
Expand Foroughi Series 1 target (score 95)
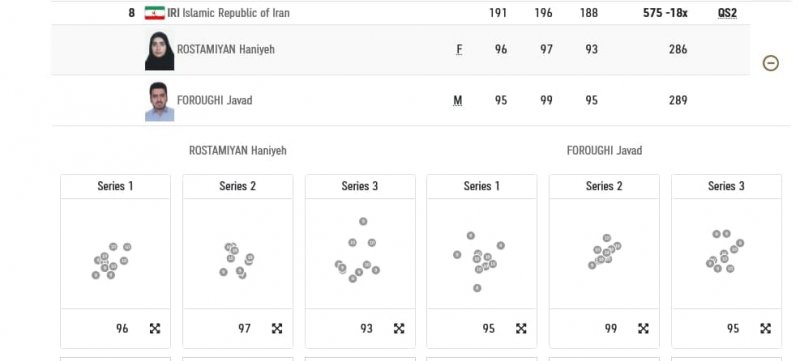[x=521, y=328]
